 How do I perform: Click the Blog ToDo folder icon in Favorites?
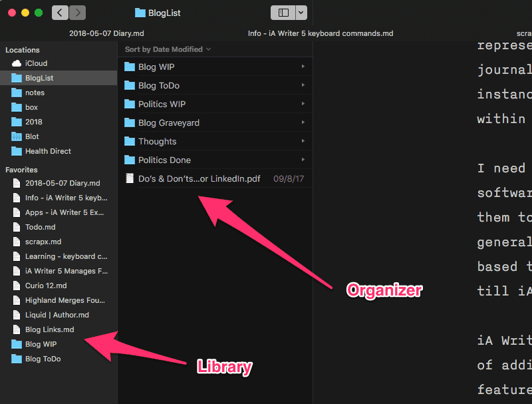[17, 359]
